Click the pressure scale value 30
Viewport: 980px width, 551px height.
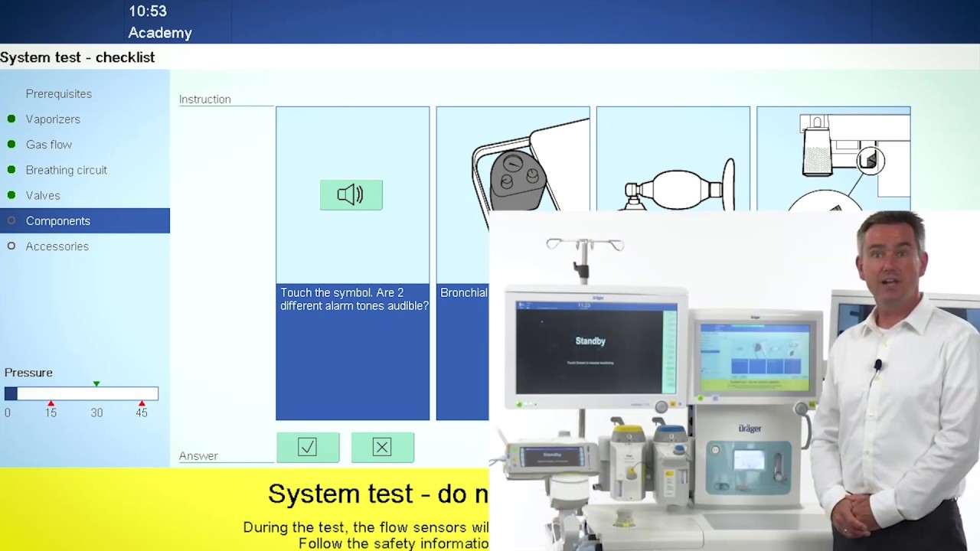pos(96,412)
